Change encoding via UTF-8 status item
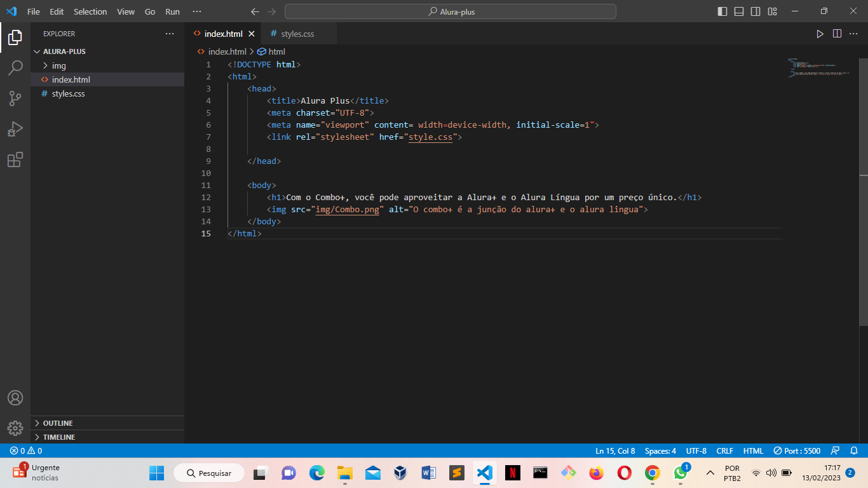Screen dimensions: 868x488 coord(696,451)
